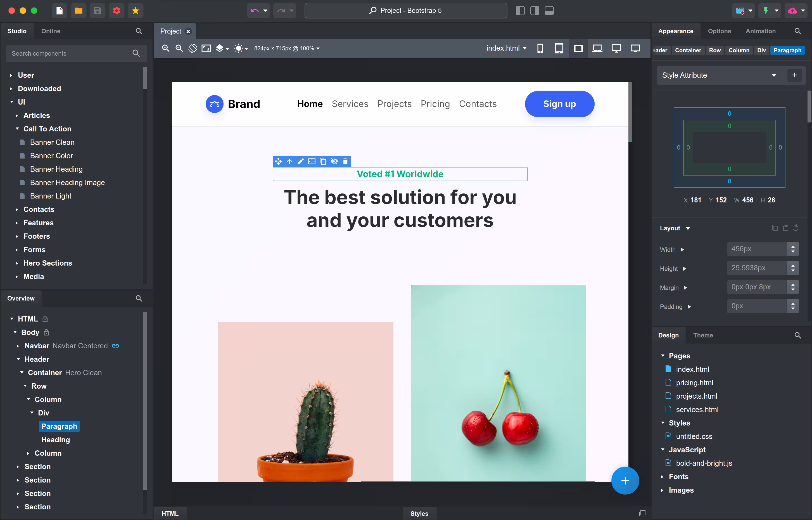Screen dimensions: 812x520
Task: Open the element's edit pencil icon
Action: pyautogui.click(x=300, y=161)
